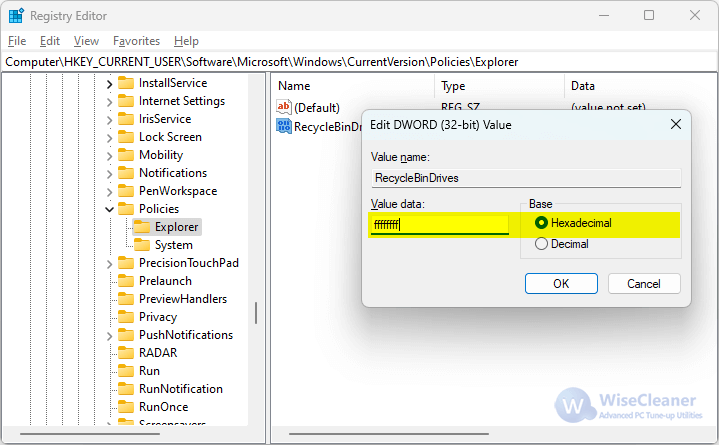Viewport: 719px width, 445px height.
Task: Maximize the Registry Editor window
Action: click(649, 15)
